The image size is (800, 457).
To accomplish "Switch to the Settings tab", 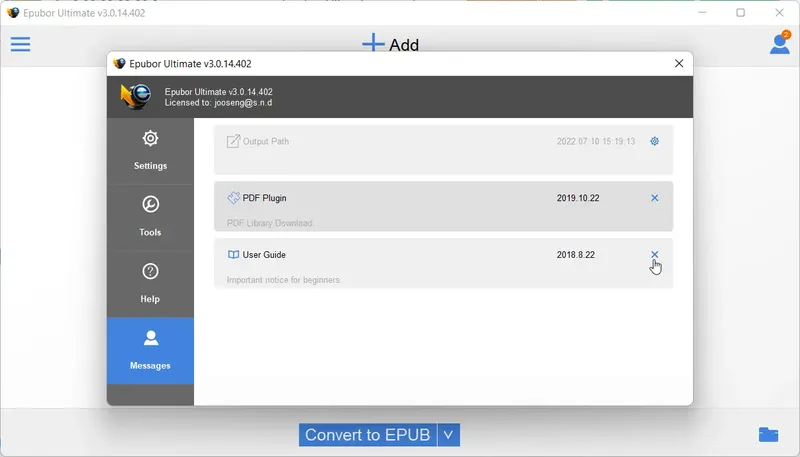I will point(151,151).
